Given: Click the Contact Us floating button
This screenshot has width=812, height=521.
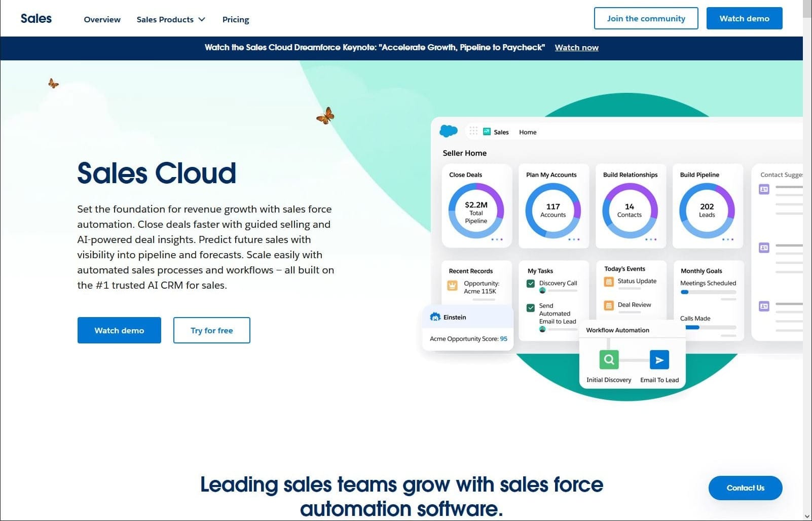Looking at the screenshot, I should [x=745, y=488].
